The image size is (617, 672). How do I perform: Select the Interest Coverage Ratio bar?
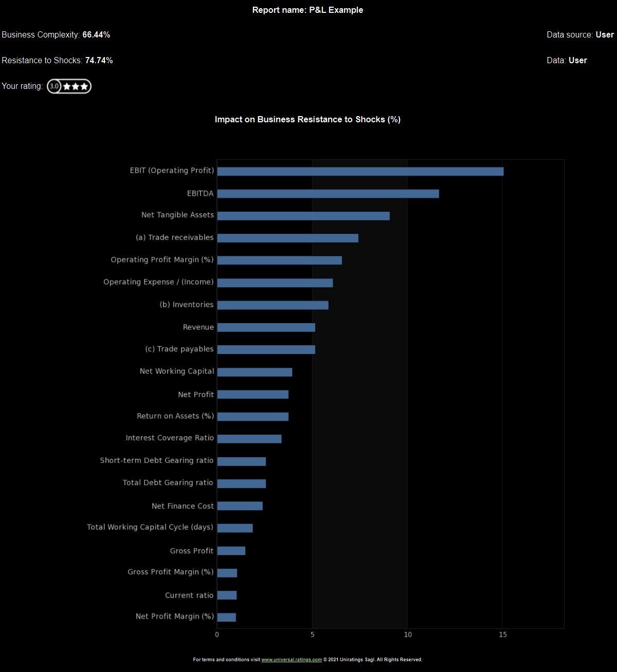pyautogui.click(x=249, y=439)
